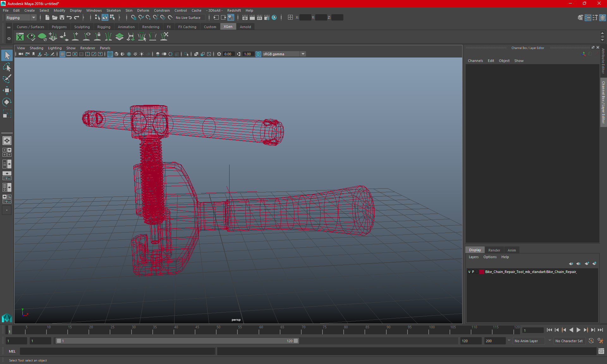Expand shelf options menu icon
Image resolution: width=607 pixels, height=364 pixels.
(x=9, y=39)
